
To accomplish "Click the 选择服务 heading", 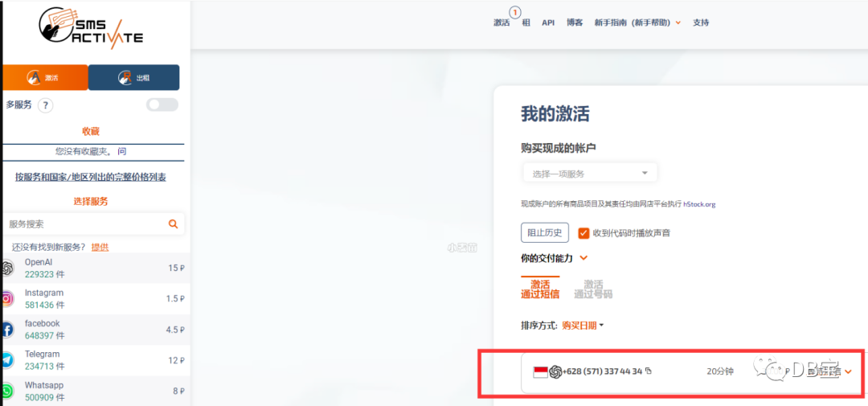I will [x=91, y=201].
